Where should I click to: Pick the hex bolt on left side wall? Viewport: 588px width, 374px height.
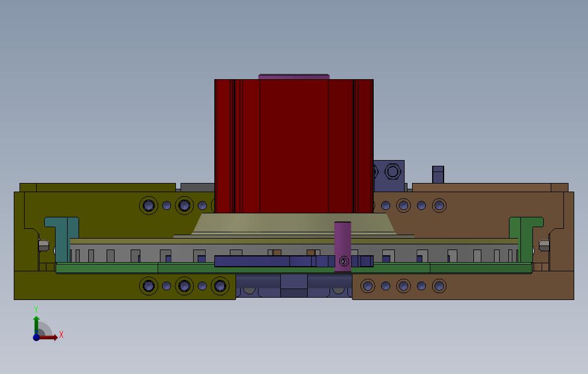click(x=44, y=246)
